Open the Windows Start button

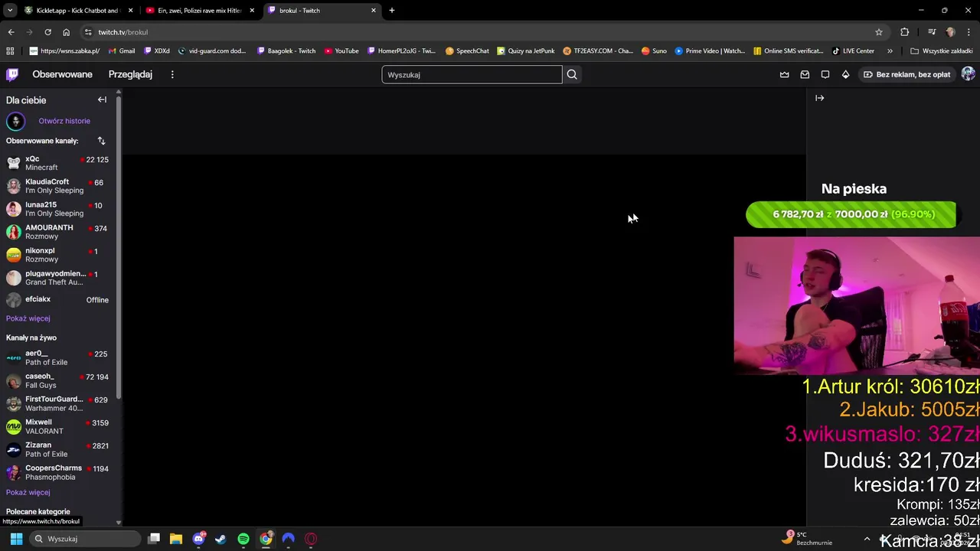click(x=16, y=539)
